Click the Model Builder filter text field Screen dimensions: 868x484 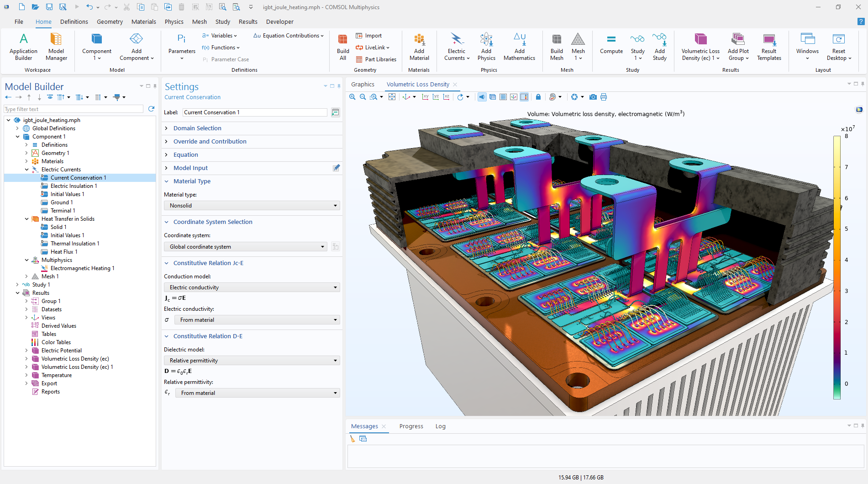tap(73, 109)
